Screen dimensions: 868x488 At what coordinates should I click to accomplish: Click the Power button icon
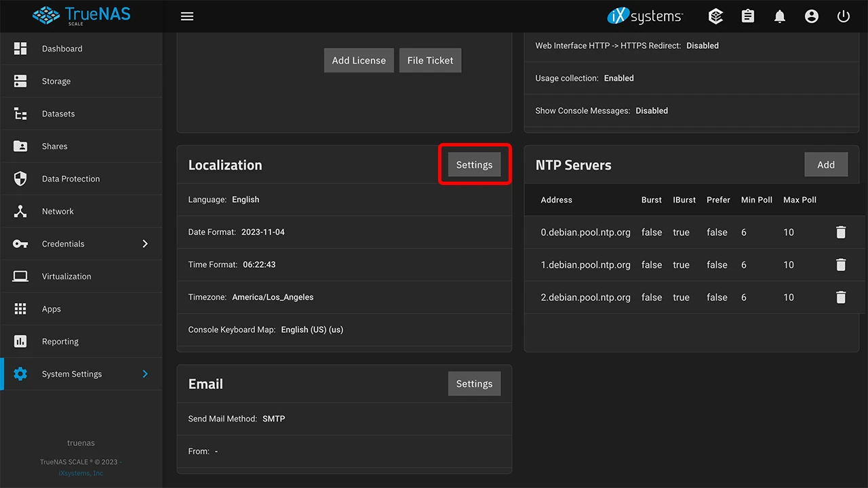[844, 16]
